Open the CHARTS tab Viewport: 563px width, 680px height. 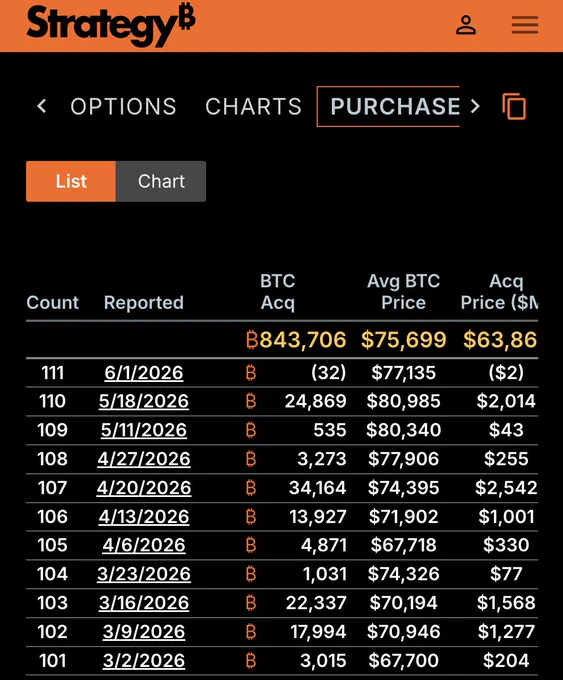pos(253,107)
